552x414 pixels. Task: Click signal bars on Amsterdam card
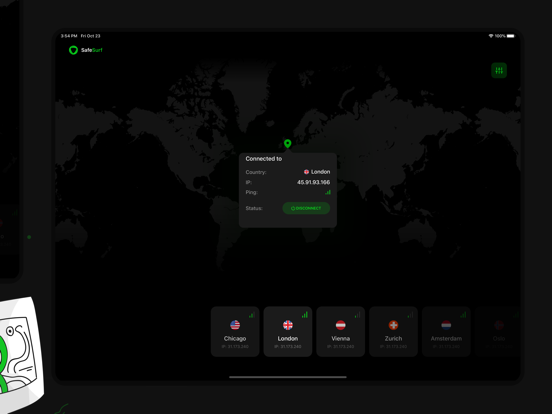463,315
